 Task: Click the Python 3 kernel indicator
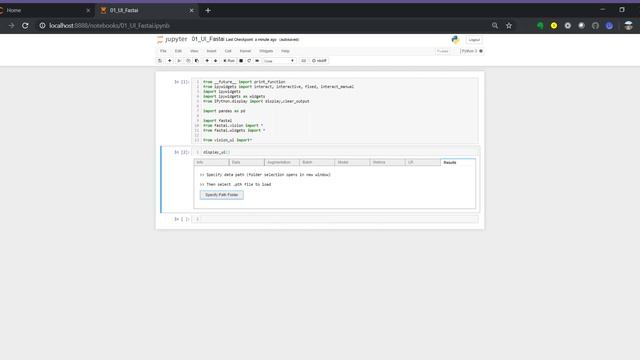472,51
